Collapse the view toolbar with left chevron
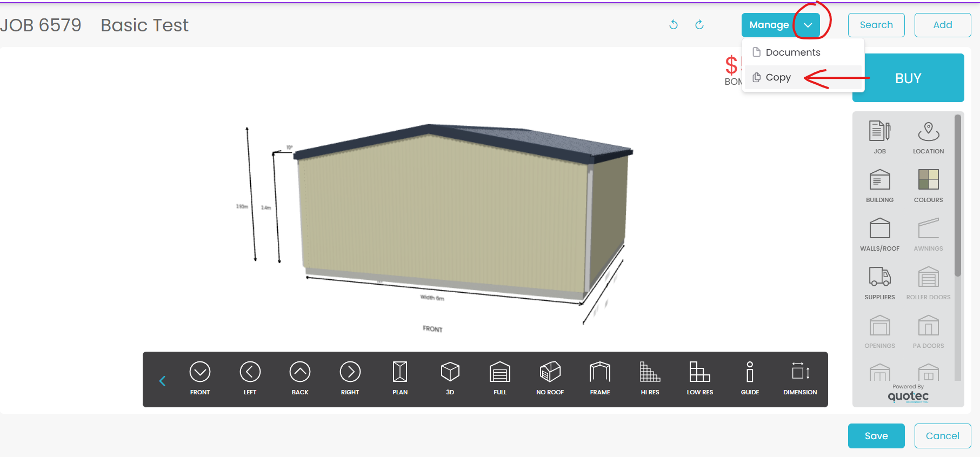This screenshot has height=457, width=980. (x=162, y=381)
